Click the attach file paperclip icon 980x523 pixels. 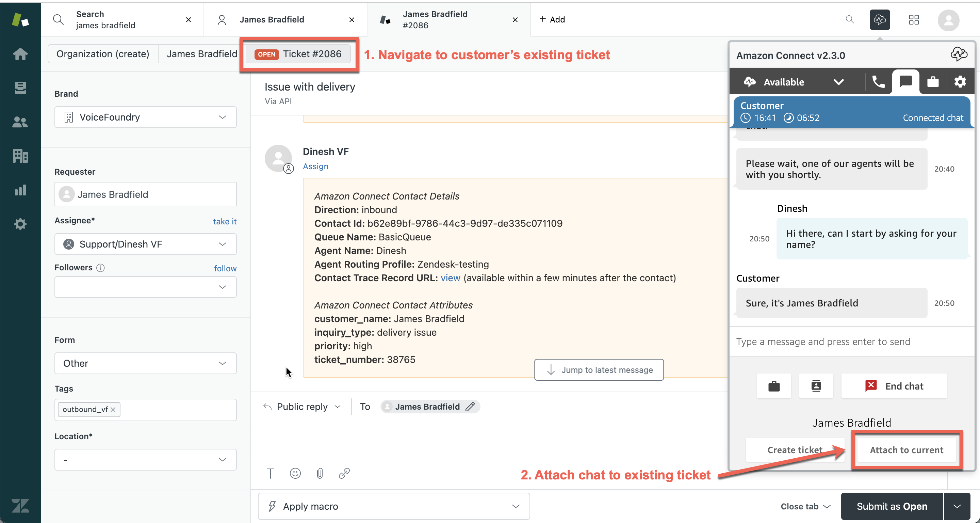tap(320, 473)
